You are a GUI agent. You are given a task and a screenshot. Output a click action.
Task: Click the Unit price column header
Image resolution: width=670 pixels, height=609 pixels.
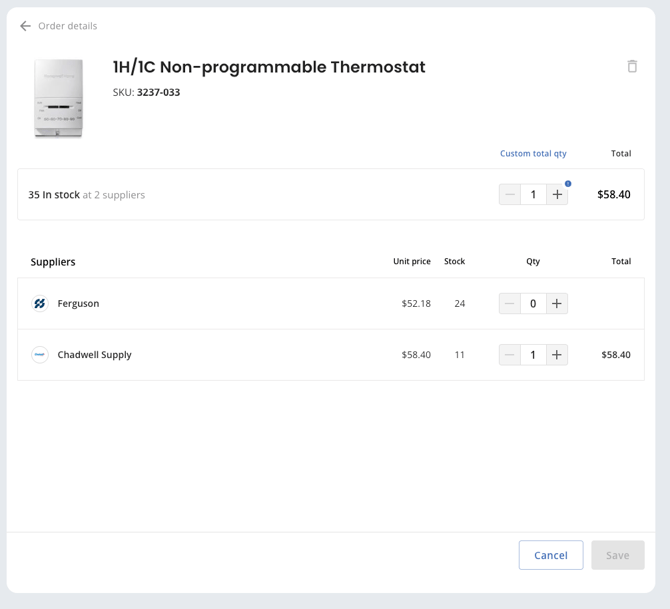(411, 261)
